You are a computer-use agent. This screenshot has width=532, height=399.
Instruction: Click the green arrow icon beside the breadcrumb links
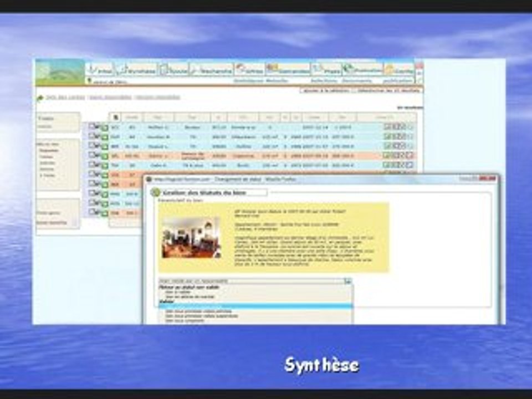tap(40, 98)
